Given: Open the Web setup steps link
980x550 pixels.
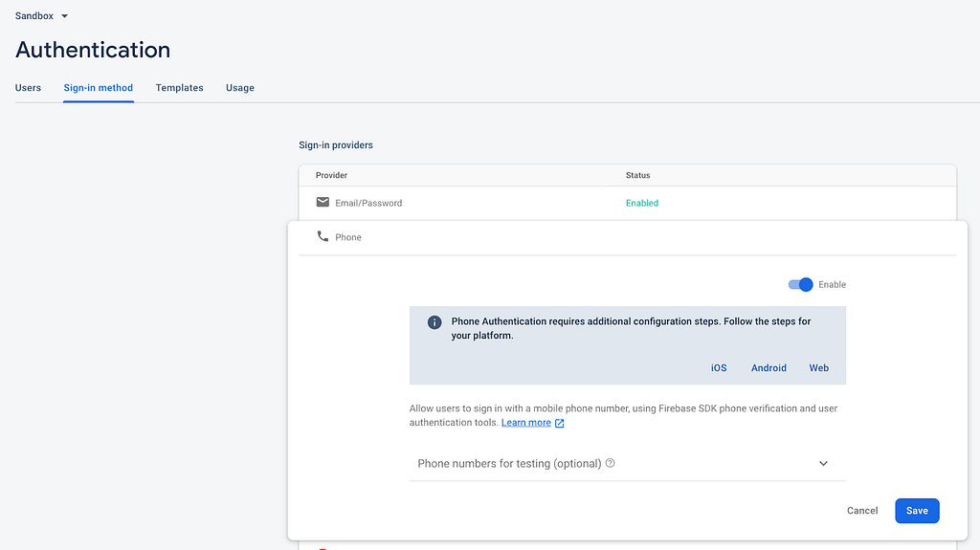Looking at the screenshot, I should (819, 368).
